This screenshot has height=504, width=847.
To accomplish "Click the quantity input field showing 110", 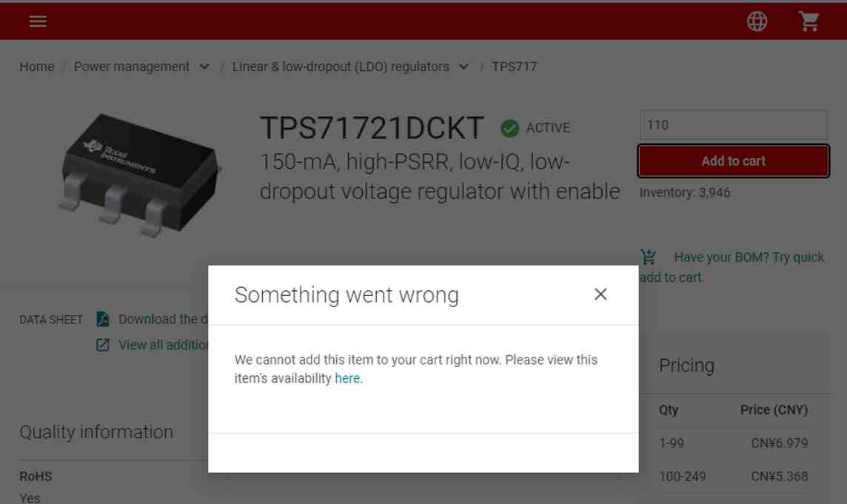I will tap(733, 125).
